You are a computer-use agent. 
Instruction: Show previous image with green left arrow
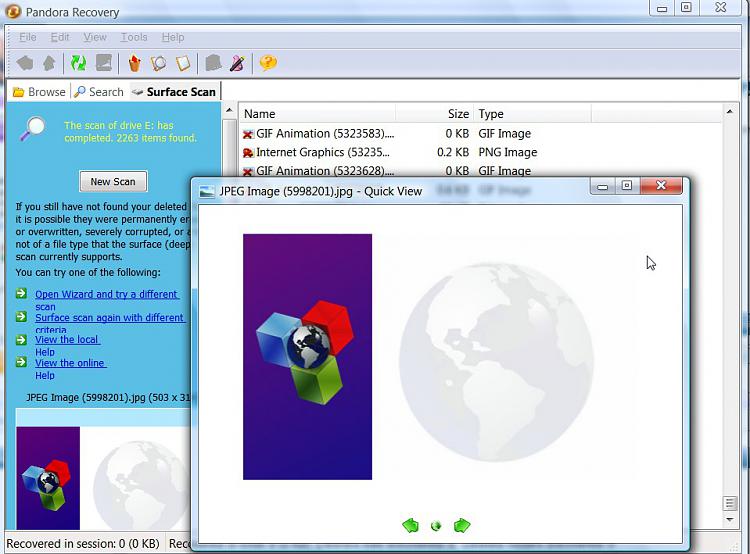(410, 525)
